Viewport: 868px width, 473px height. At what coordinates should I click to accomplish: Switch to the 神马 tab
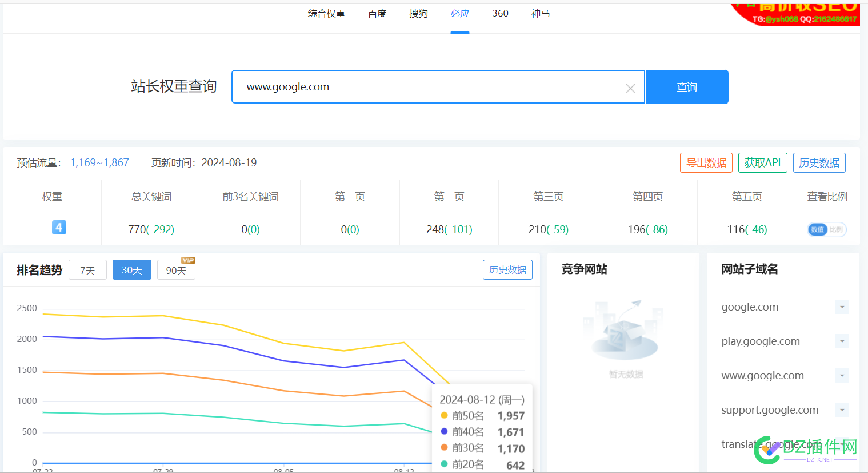(x=541, y=13)
